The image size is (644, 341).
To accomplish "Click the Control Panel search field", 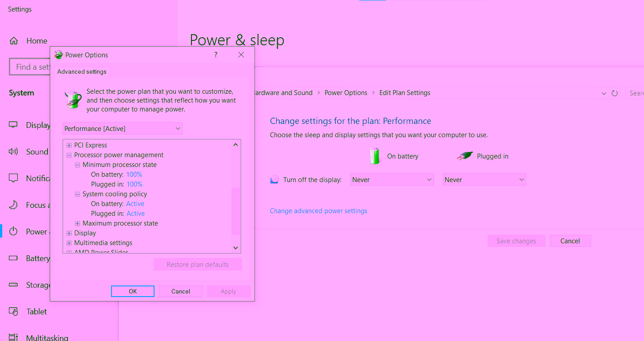I will (x=635, y=93).
